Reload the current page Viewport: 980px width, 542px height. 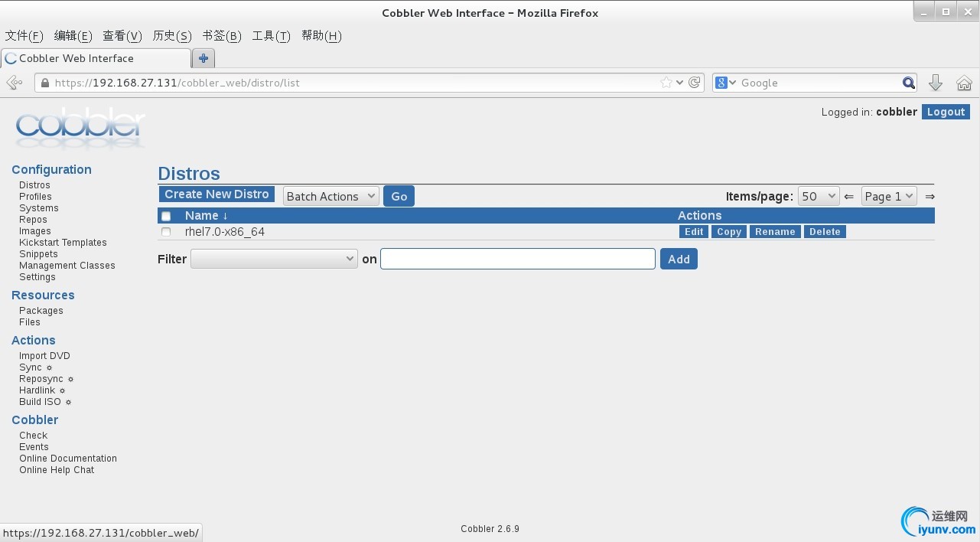pos(695,83)
